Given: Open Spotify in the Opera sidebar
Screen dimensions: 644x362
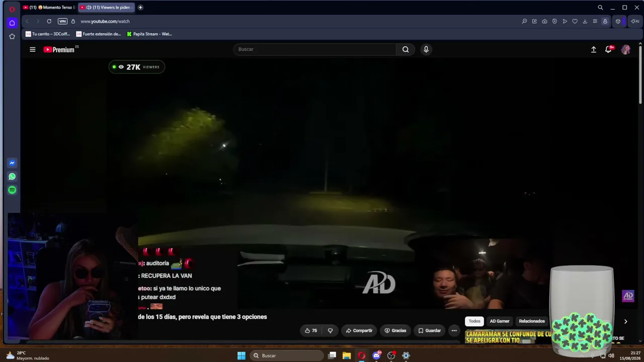Looking at the screenshot, I should [12, 190].
